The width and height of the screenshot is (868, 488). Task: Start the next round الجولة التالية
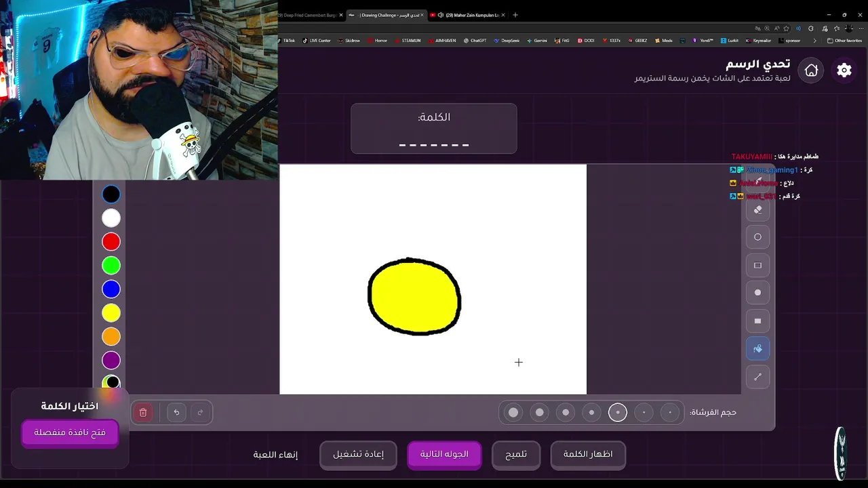(444, 455)
